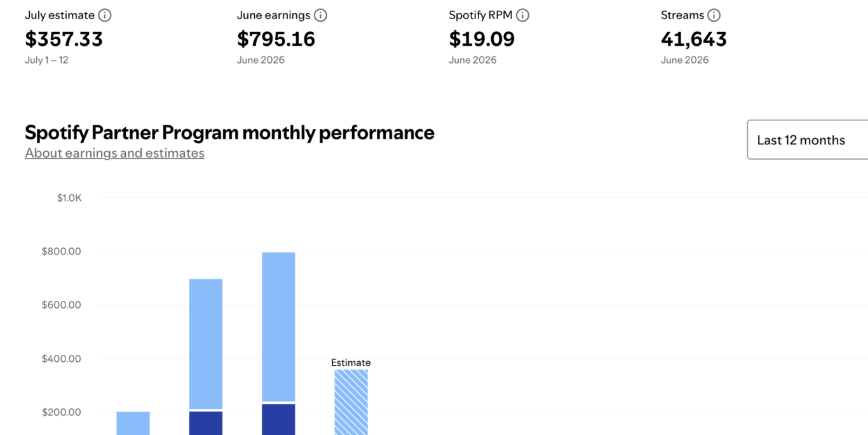Open the About earnings and estimates link
Image resolution: width=868 pixels, height=435 pixels.
114,153
